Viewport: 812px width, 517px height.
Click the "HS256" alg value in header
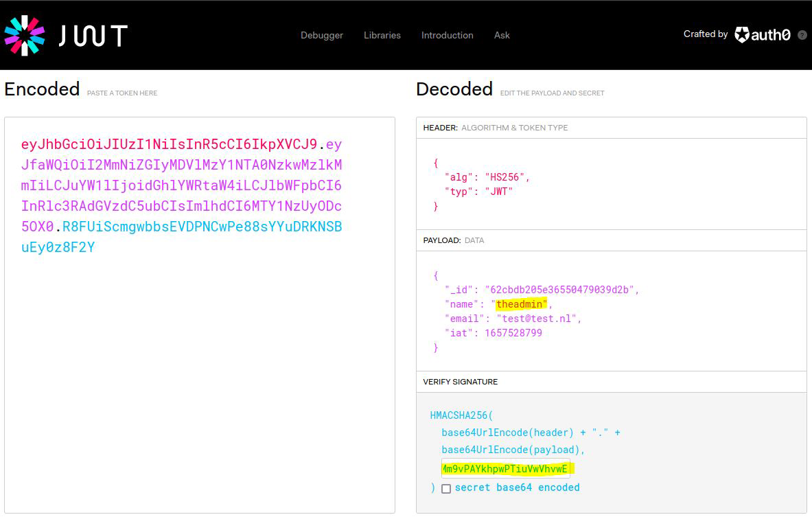(x=506, y=177)
